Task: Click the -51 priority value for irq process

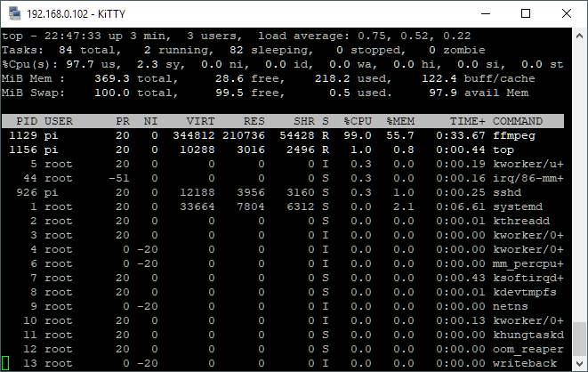Action: 119,178
